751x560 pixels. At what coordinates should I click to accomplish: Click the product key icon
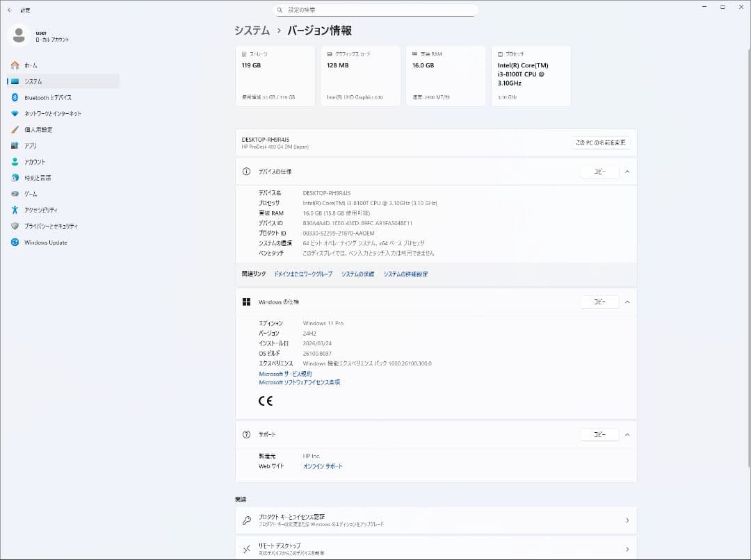[246, 520]
